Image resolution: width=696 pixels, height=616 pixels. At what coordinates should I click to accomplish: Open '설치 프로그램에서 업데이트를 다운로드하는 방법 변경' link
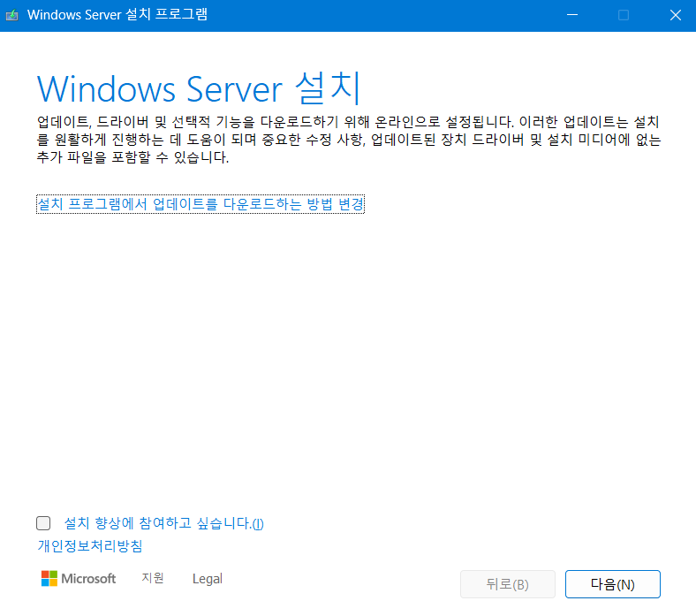point(200,204)
